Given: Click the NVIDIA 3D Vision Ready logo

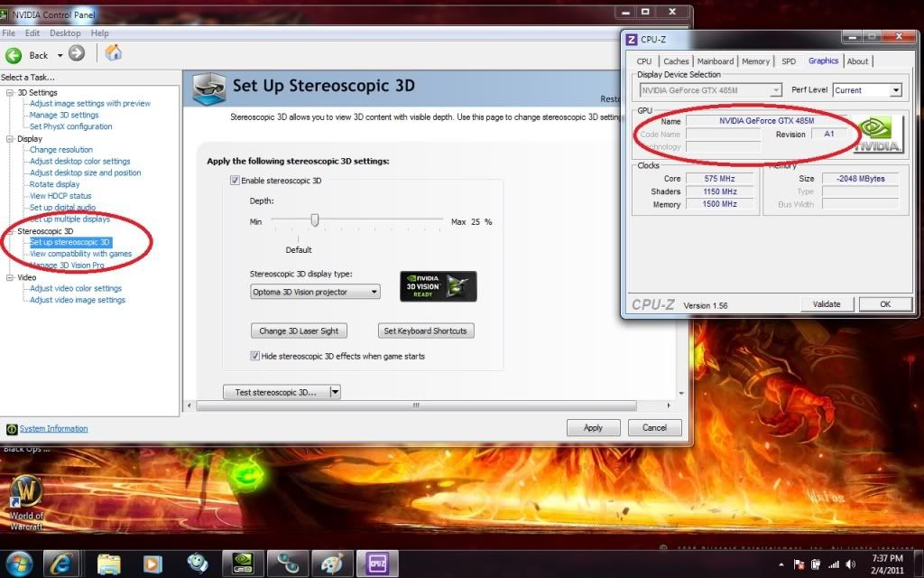Looking at the screenshot, I should pyautogui.click(x=438, y=286).
